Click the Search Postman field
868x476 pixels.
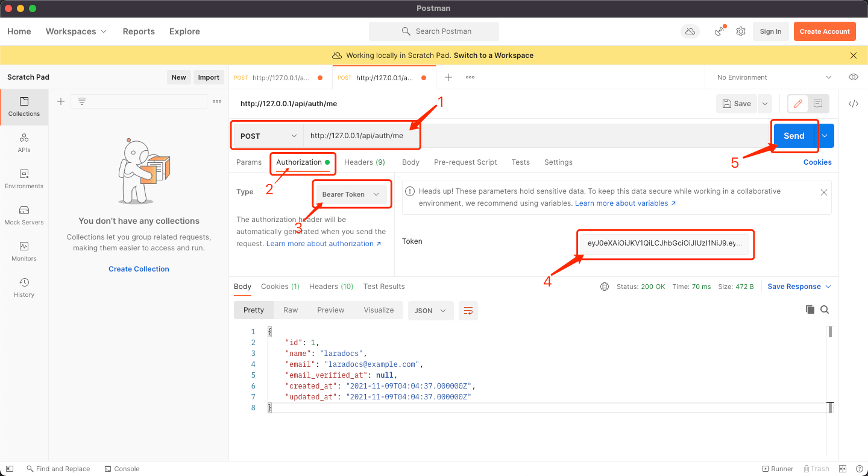click(434, 31)
